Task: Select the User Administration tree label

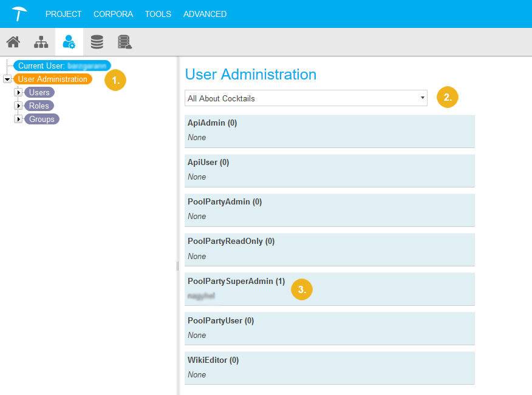Action: 53,79
